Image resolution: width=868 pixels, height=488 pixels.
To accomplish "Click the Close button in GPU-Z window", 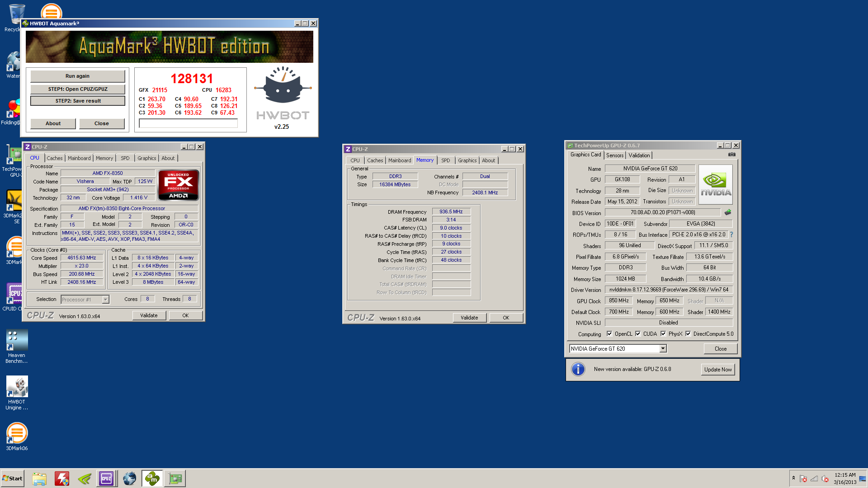I will click(x=721, y=349).
